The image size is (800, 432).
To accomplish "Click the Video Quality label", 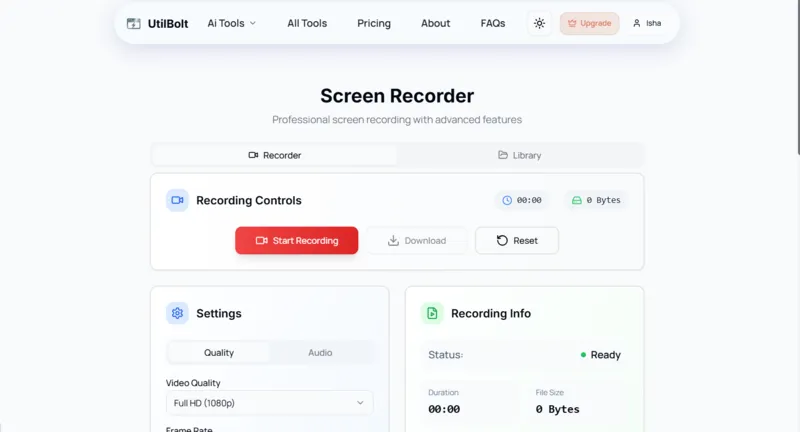I will 193,383.
